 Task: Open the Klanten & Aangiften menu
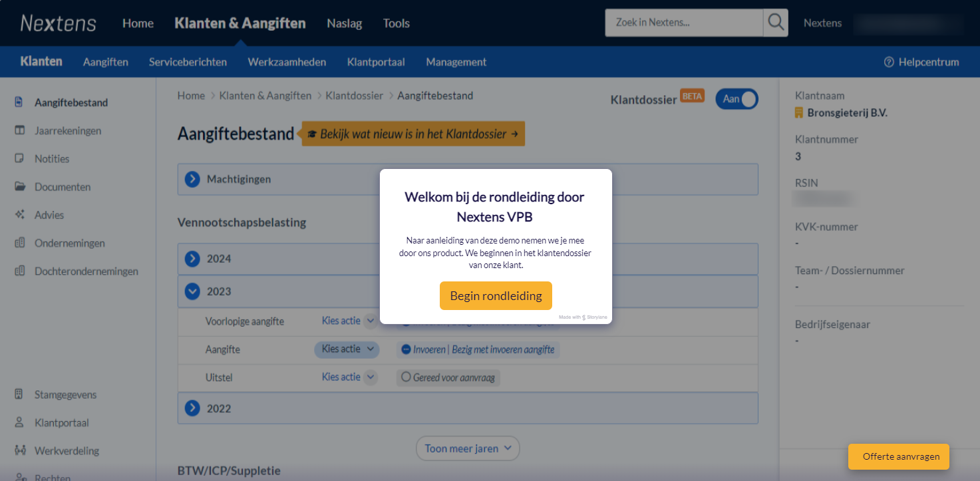click(x=240, y=23)
